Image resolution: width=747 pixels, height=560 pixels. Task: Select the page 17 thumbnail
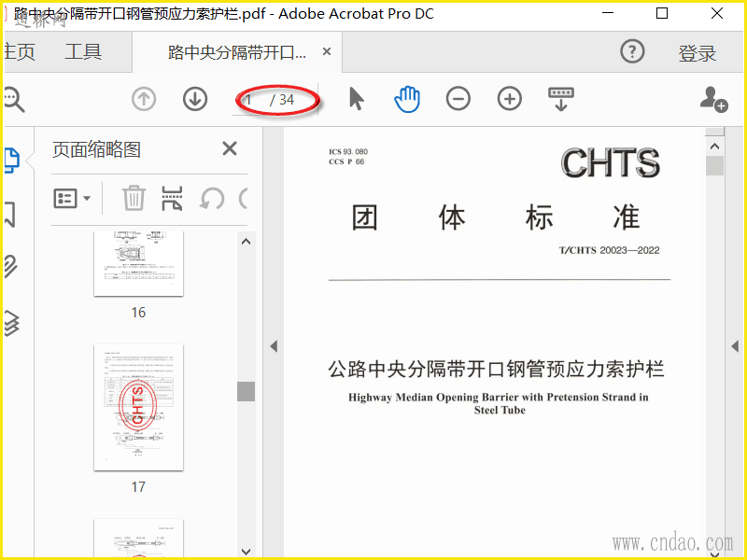(x=138, y=408)
